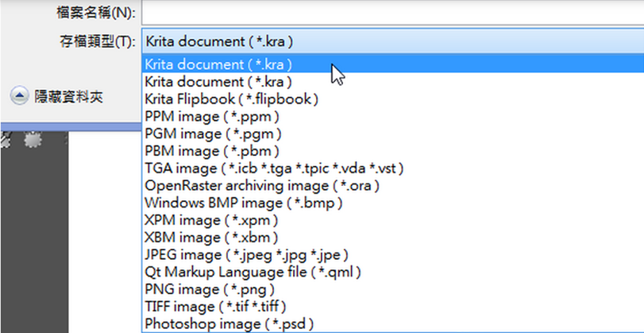Viewport: 644px width, 333px height.
Task: Select TGA image file type
Action: click(392, 168)
